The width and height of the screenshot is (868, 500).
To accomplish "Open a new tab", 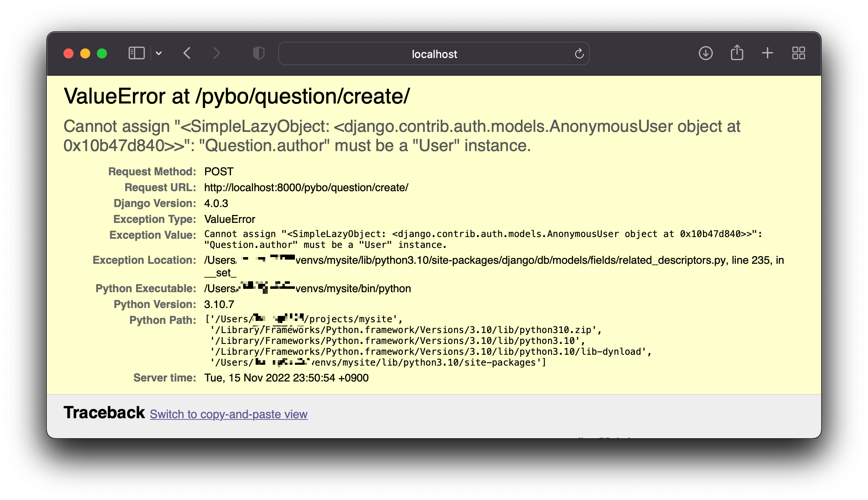I will coord(767,53).
